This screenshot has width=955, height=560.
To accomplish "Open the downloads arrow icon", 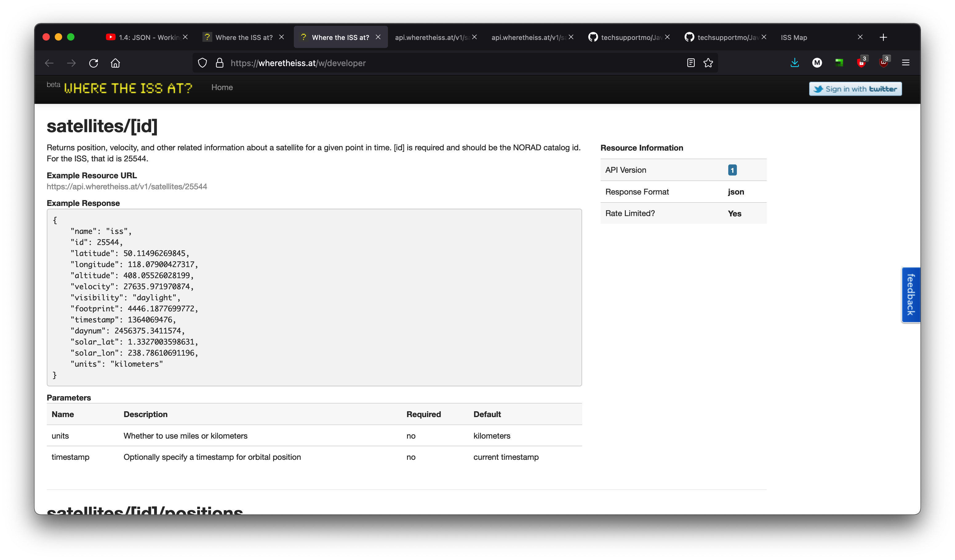I will click(795, 63).
